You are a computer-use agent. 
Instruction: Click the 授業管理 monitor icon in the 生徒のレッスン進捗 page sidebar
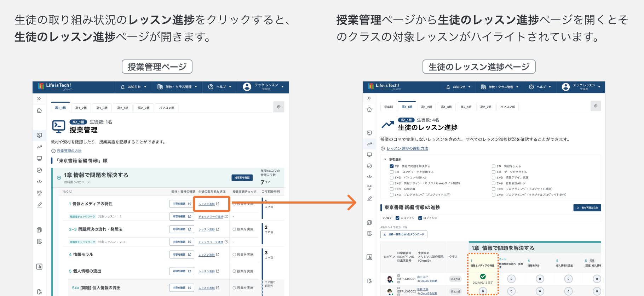(369, 133)
